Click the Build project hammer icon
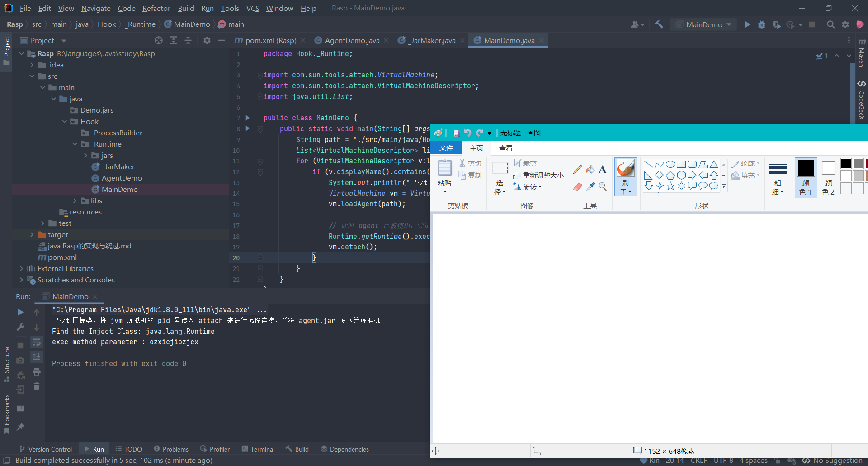This screenshot has height=466, width=868. pyautogui.click(x=659, y=24)
